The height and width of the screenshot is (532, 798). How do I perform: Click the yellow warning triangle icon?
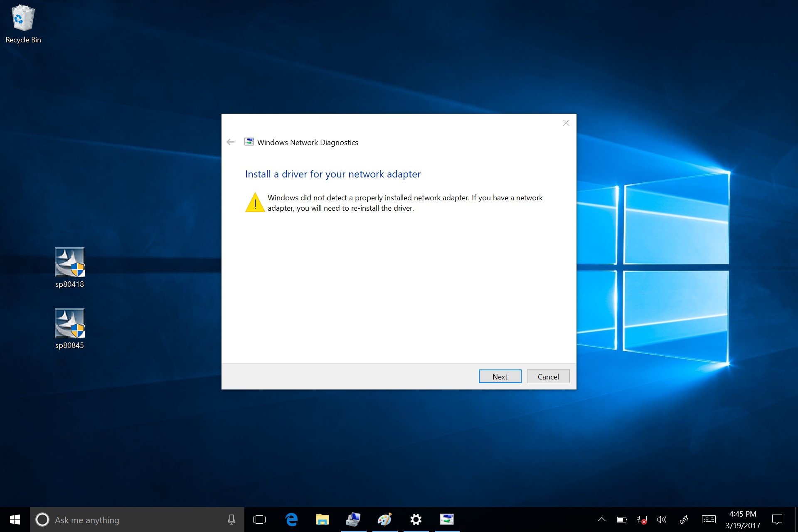pos(255,202)
